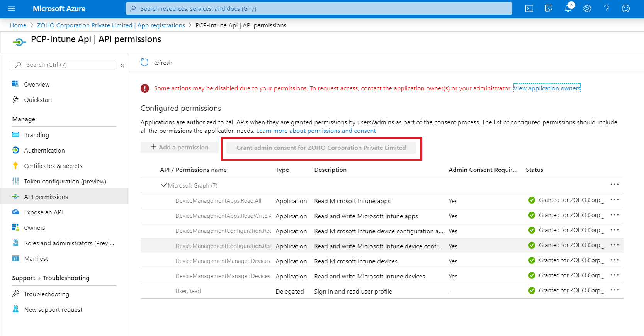The image size is (644, 336).
Task: Select User.Read permission name
Action: pos(188,291)
